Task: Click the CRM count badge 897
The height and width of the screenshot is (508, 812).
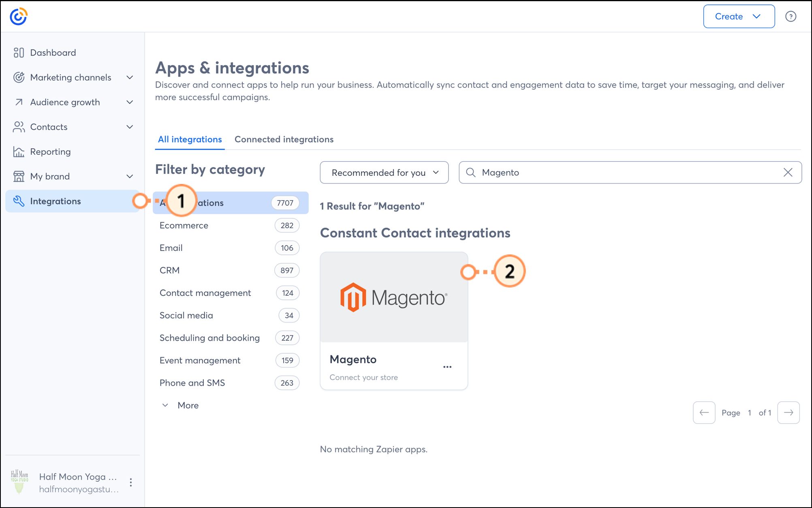Action: (x=287, y=271)
